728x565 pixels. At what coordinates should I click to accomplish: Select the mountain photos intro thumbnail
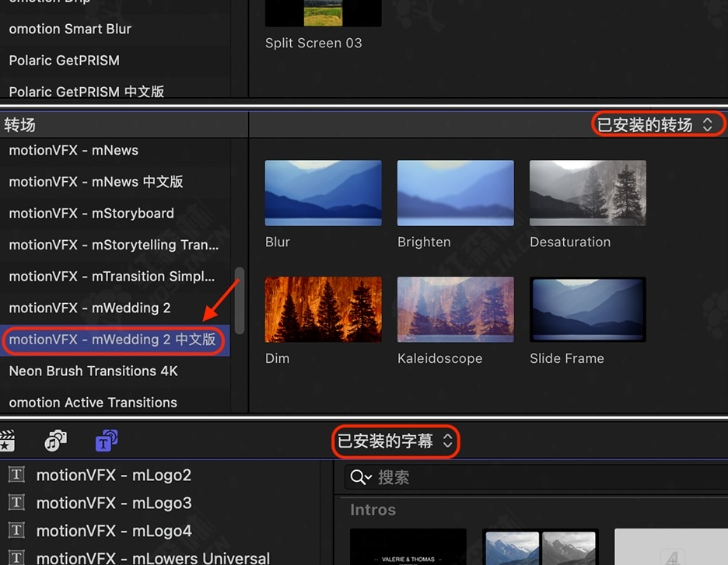pyautogui.click(x=541, y=546)
